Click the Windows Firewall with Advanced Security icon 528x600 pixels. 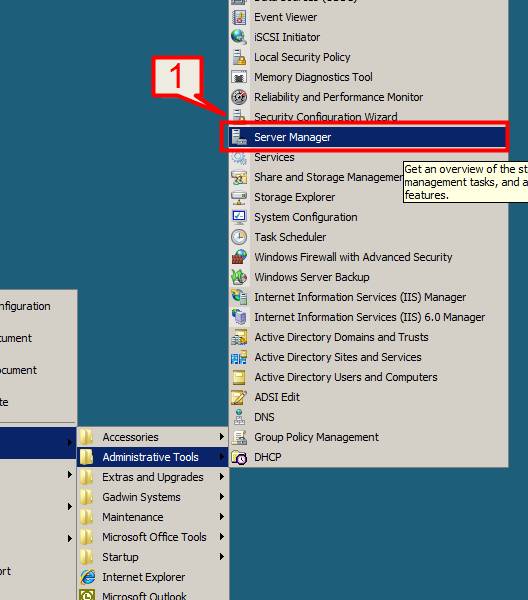point(239,257)
